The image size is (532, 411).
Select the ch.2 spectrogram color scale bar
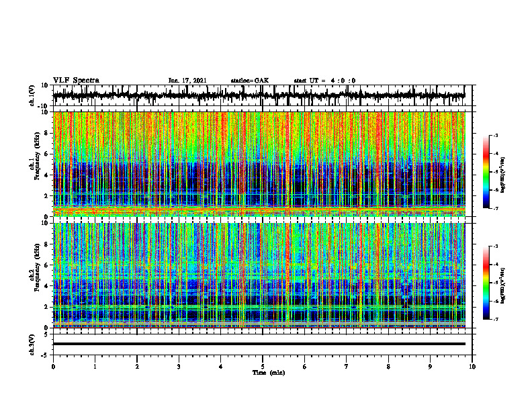(486, 283)
